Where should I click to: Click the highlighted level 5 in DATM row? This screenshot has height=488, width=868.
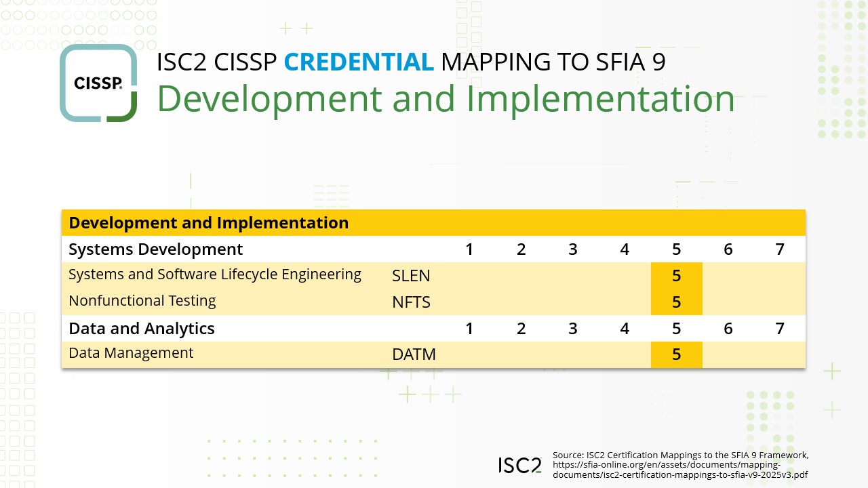tap(676, 354)
